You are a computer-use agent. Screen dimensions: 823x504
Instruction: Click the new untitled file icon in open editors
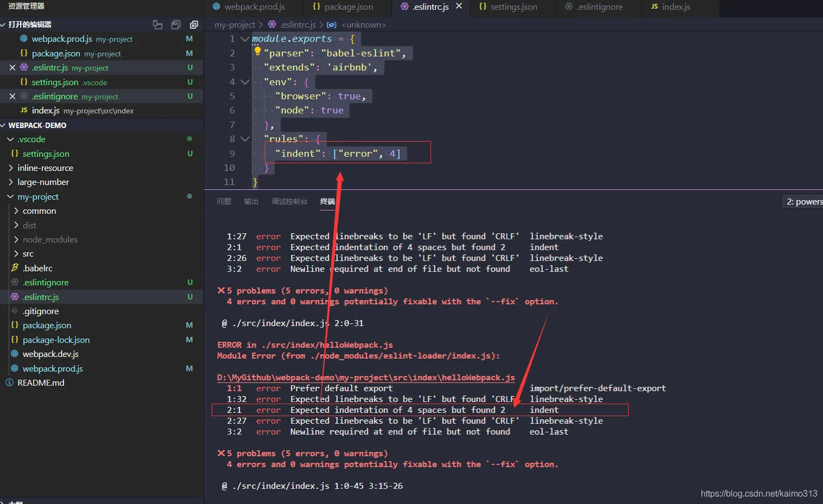[x=157, y=25]
